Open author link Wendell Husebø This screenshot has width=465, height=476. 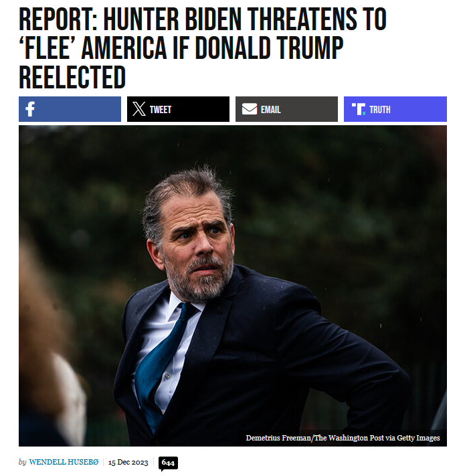pos(64,462)
